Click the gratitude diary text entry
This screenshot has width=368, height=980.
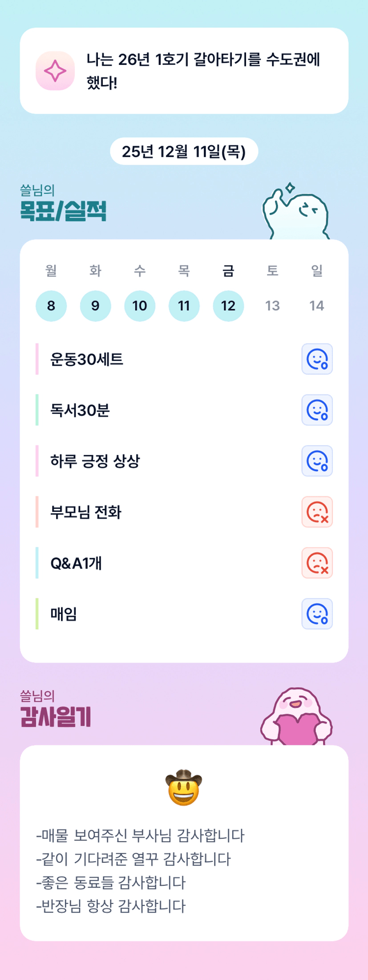[x=140, y=871]
